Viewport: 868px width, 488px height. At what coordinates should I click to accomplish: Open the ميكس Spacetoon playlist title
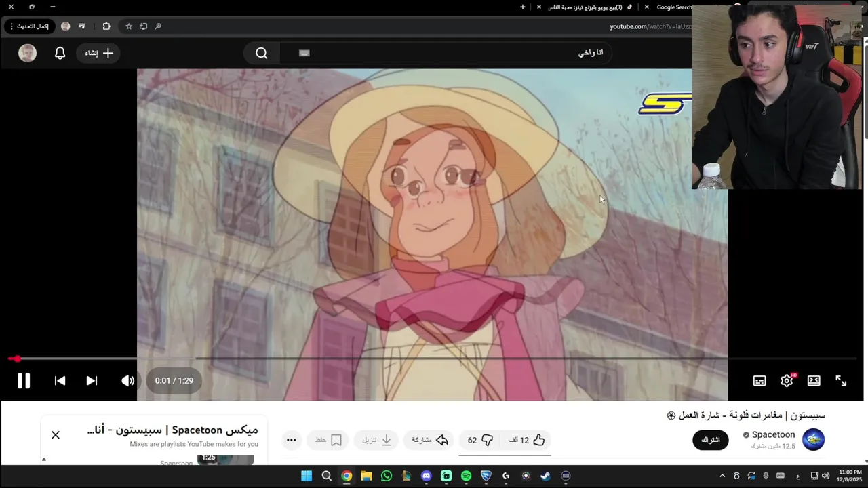pyautogui.click(x=172, y=430)
